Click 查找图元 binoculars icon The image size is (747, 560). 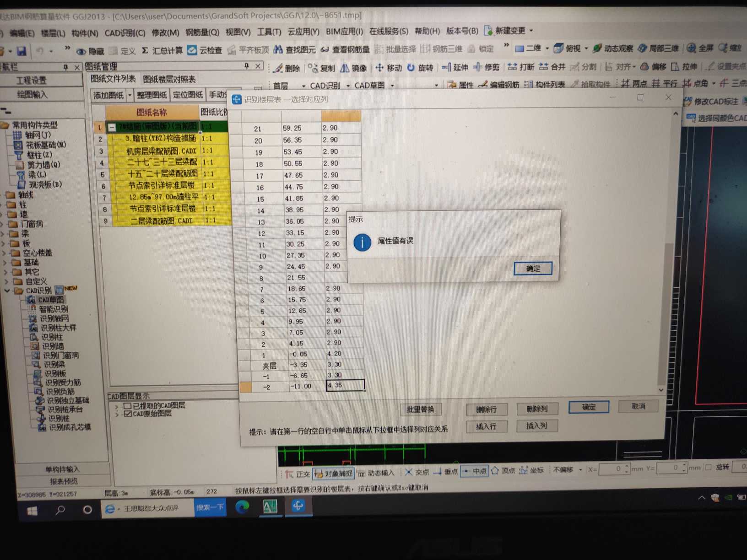278,49
